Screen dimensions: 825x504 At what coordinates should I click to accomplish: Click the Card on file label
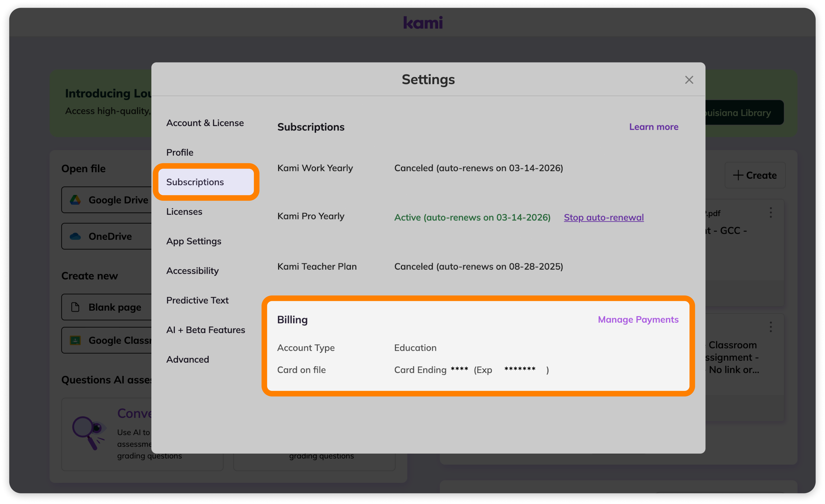pyautogui.click(x=301, y=370)
